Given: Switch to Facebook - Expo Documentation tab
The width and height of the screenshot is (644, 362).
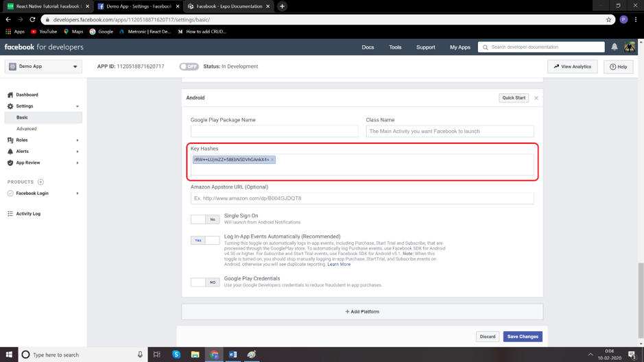Looking at the screenshot, I should click(x=228, y=6).
